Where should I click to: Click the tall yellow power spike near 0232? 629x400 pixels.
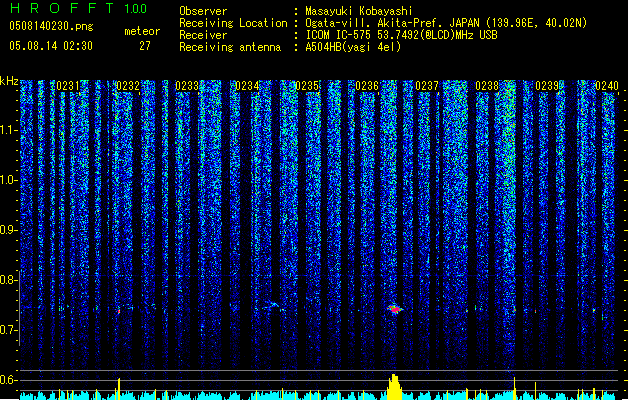click(119, 388)
